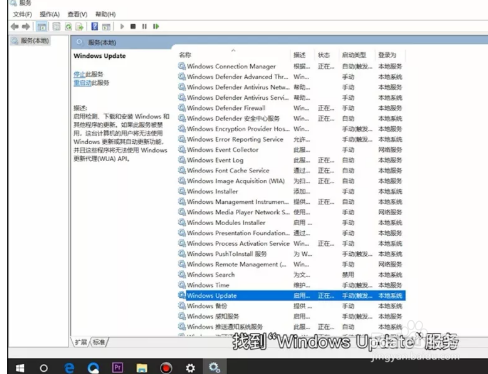
Task: Open the red record app on taskbar
Action: click(166, 368)
